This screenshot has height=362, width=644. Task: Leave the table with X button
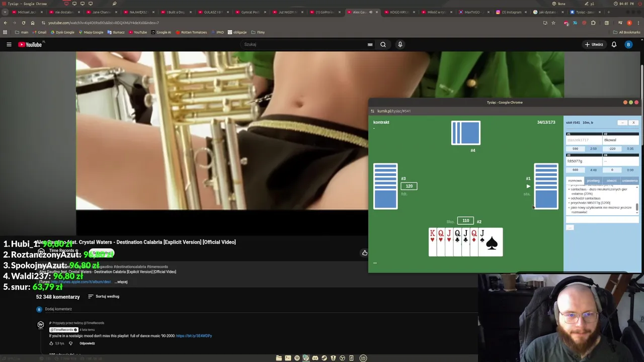coord(634,123)
